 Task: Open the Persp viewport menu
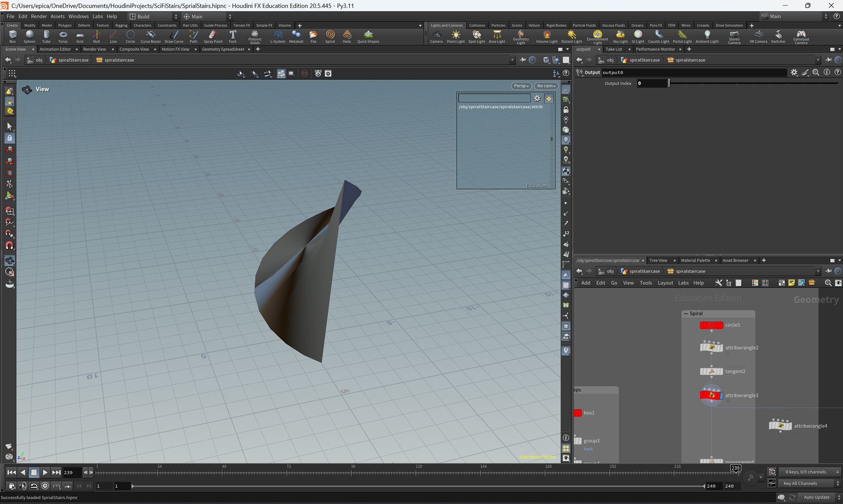521,86
